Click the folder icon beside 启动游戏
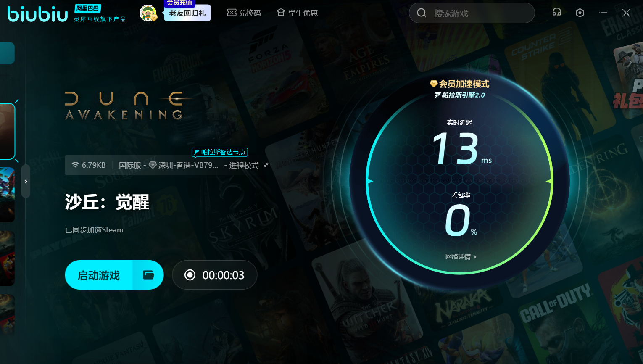This screenshot has width=643, height=364. 148,275
